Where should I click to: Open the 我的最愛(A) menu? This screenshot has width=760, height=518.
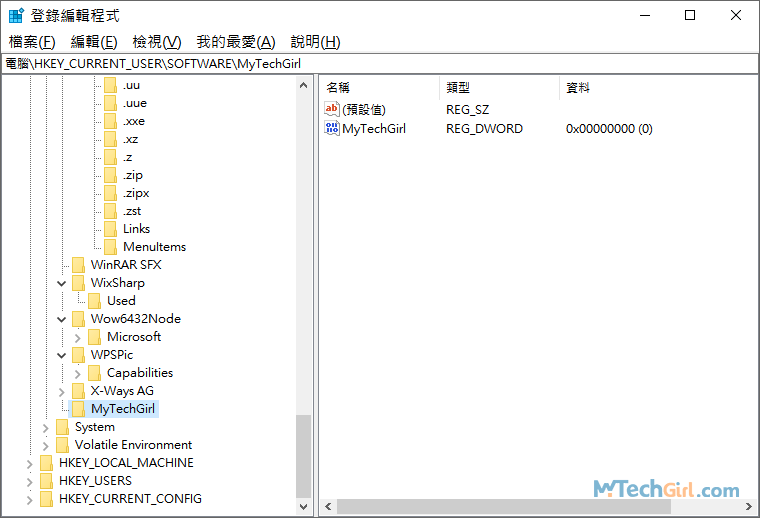[x=235, y=42]
